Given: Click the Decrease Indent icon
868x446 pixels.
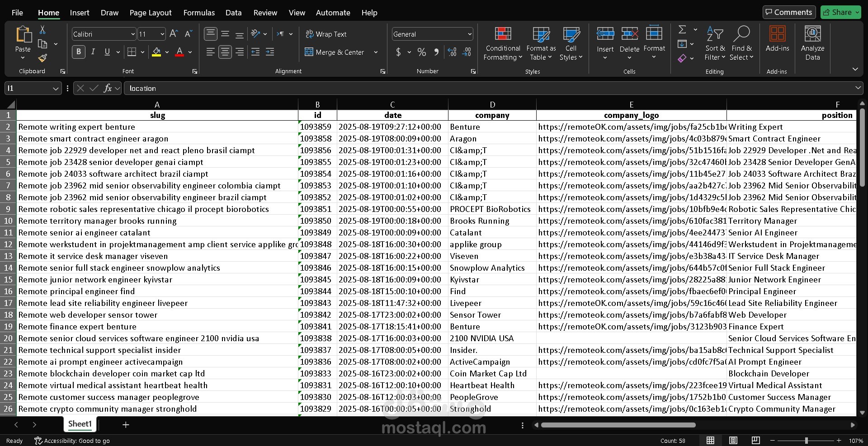Looking at the screenshot, I should pyautogui.click(x=255, y=52).
